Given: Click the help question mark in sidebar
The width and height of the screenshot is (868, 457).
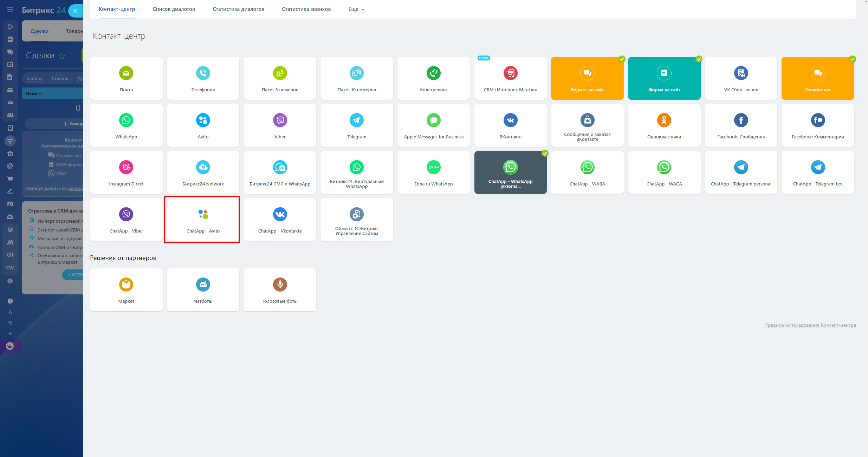Looking at the screenshot, I should coord(10,301).
